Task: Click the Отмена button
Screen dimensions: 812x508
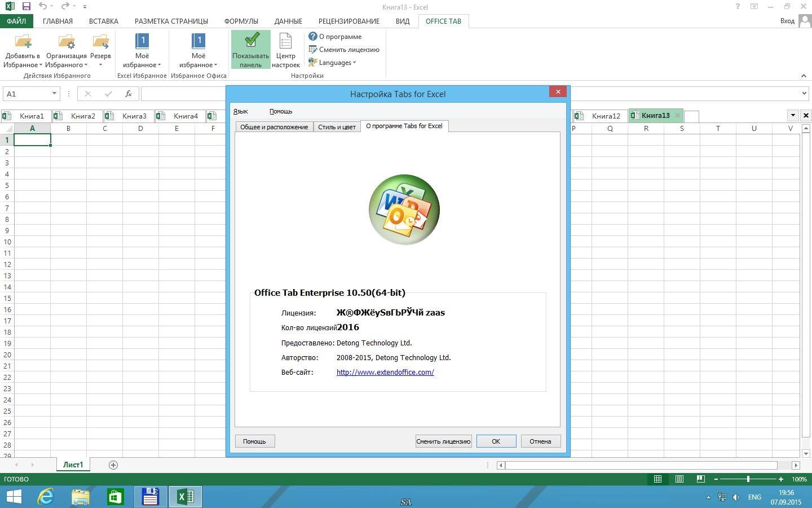Action: pos(540,441)
